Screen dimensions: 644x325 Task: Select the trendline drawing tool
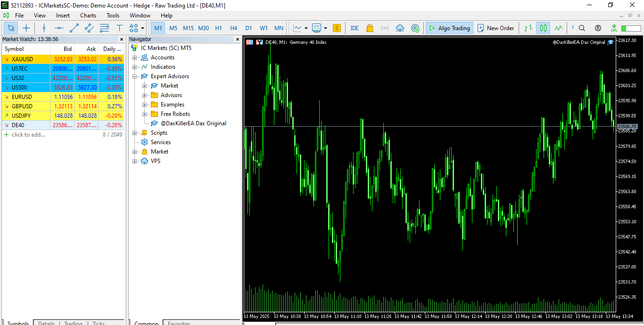pos(74,28)
